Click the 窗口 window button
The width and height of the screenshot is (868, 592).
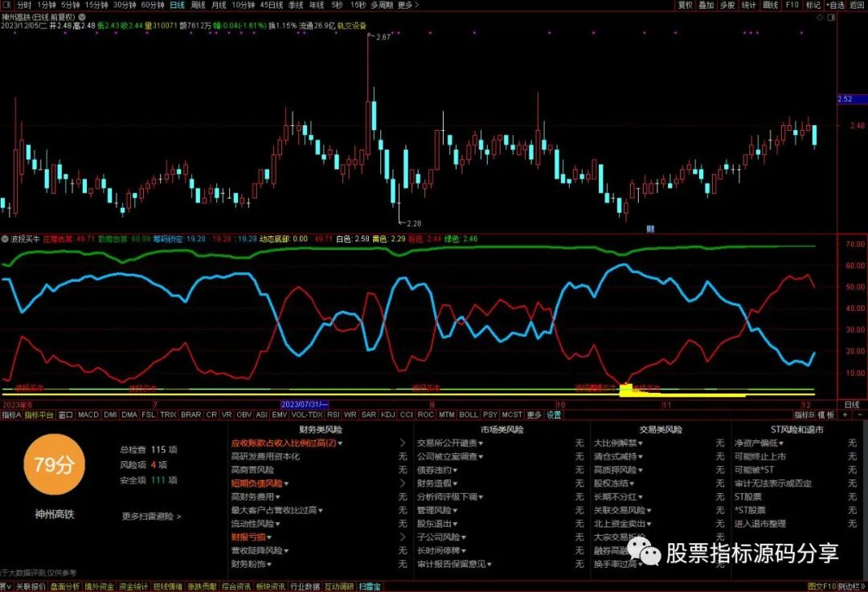click(x=65, y=414)
